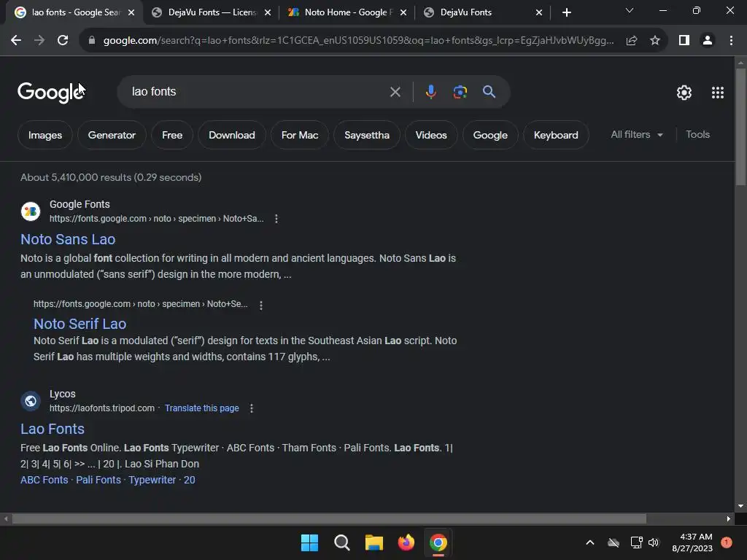
Task: Search by image with Google Lens
Action: 460,91
